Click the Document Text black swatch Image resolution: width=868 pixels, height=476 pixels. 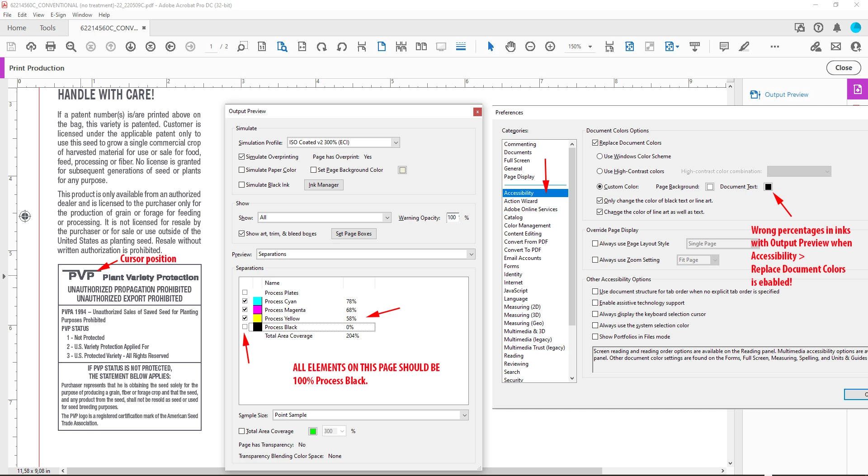(768, 187)
